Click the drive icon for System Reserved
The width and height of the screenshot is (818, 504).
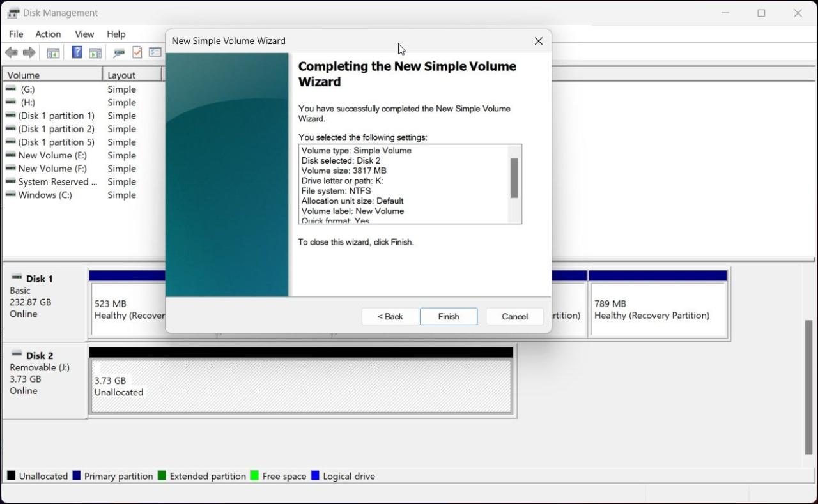pos(11,181)
